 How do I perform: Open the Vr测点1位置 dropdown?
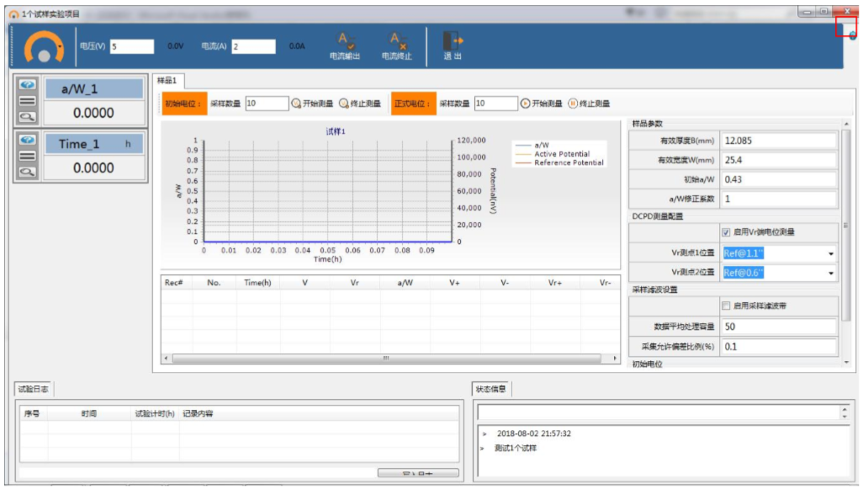coord(831,253)
